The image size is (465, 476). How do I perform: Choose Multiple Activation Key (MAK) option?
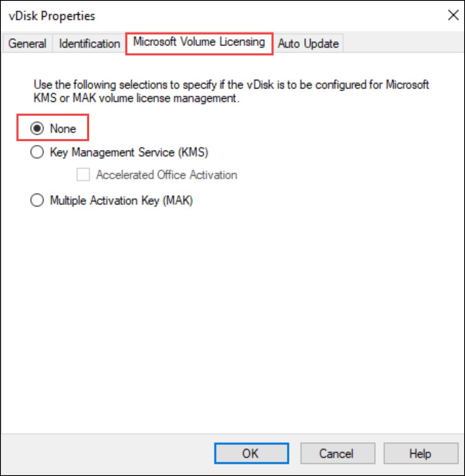37,200
